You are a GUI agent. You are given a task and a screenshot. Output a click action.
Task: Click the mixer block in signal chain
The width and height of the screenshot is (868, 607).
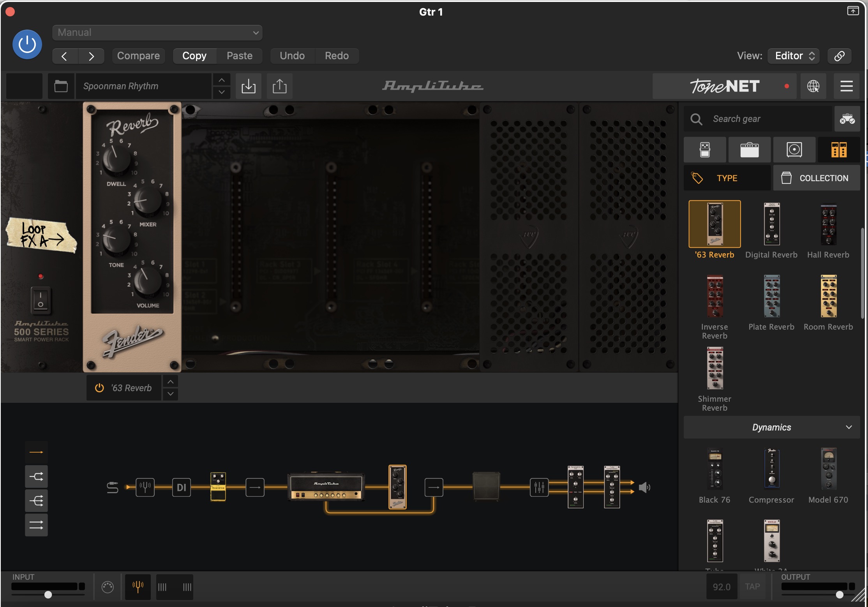[x=539, y=487]
